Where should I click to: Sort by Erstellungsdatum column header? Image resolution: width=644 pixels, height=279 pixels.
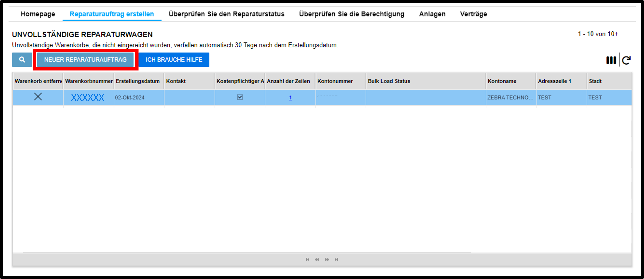point(139,81)
